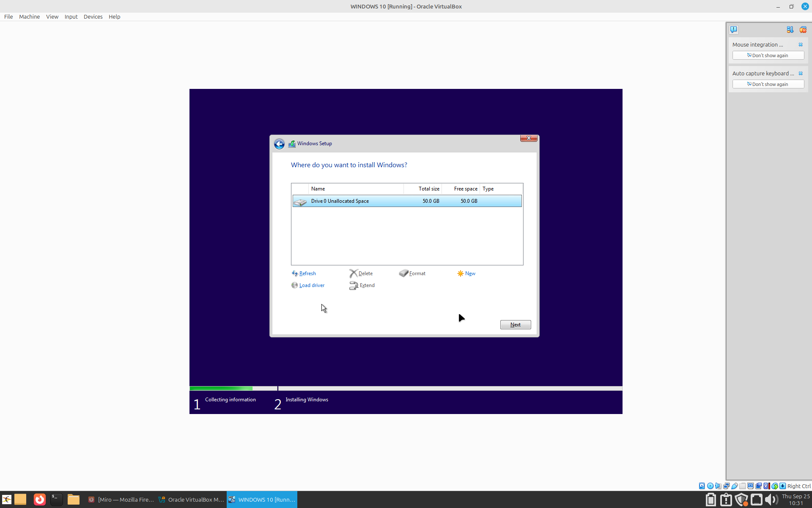Click the shared folders status bar icon

[742, 486]
